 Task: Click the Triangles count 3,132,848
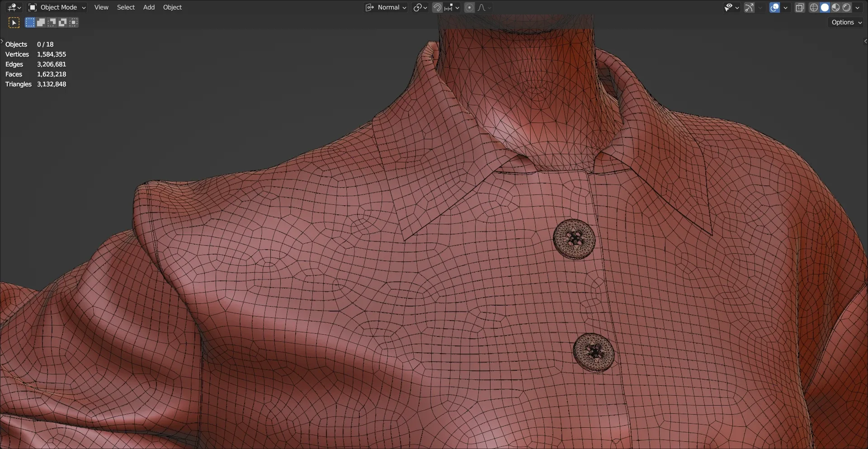[52, 84]
